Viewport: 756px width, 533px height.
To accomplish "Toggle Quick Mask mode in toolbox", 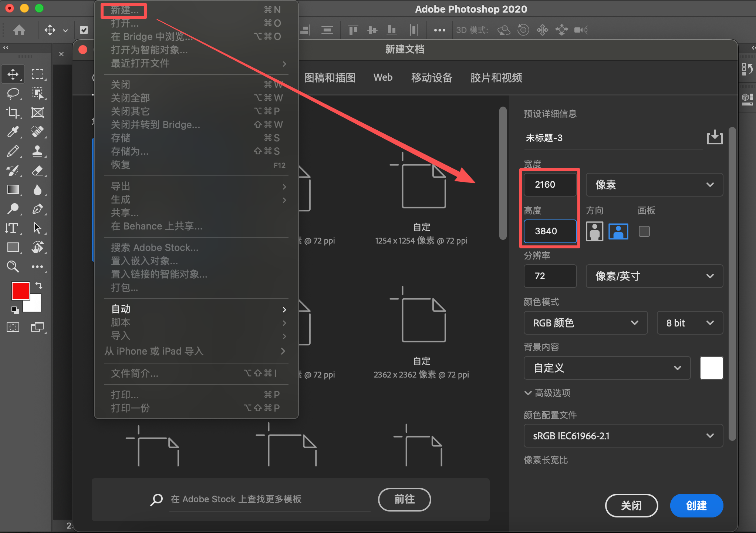I will pos(13,327).
